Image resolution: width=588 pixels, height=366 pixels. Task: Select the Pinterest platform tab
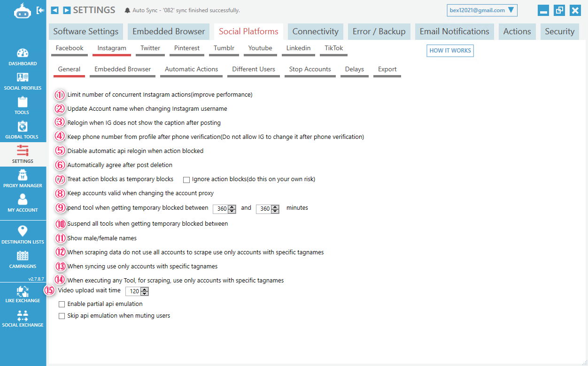coord(187,49)
